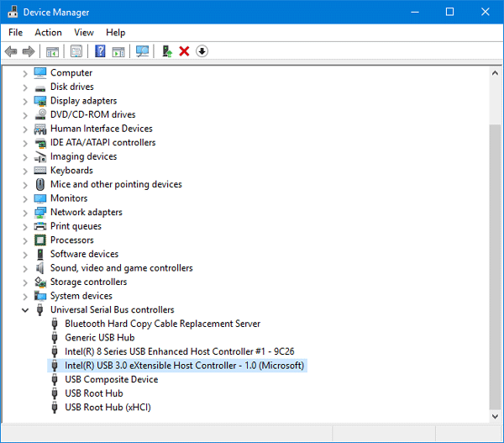Click the Properties toolbar icon
The width and height of the screenshot is (504, 443).
coord(76,51)
